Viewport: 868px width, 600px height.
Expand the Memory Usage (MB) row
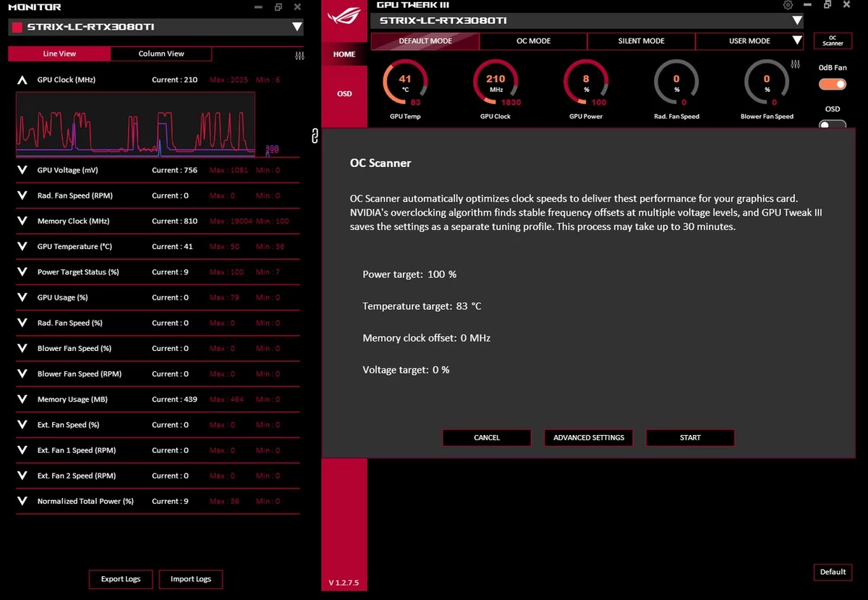click(x=22, y=400)
